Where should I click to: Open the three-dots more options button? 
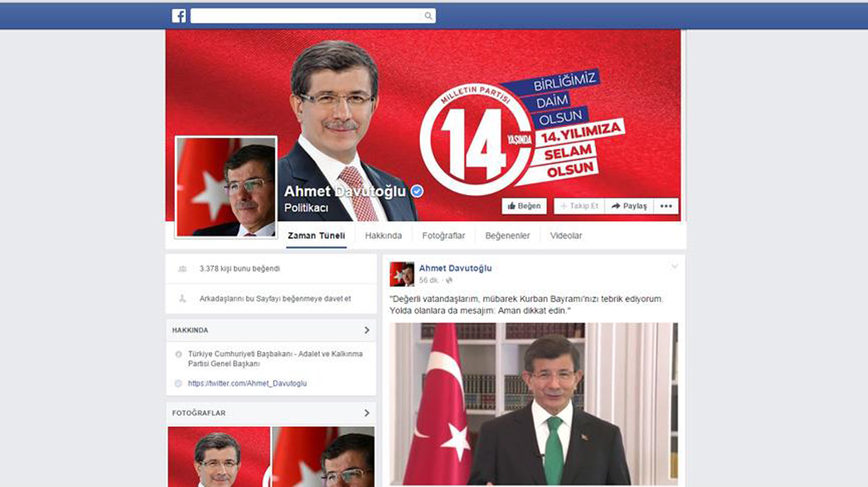click(666, 206)
